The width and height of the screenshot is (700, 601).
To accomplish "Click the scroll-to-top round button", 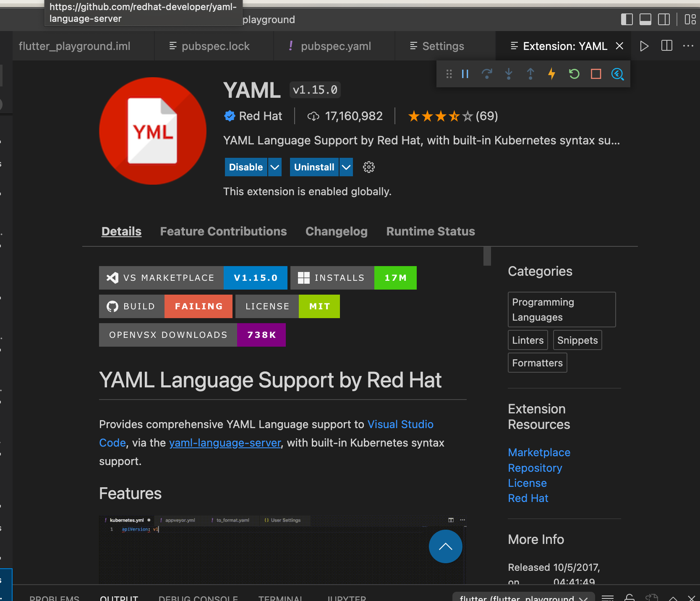I will pyautogui.click(x=445, y=546).
